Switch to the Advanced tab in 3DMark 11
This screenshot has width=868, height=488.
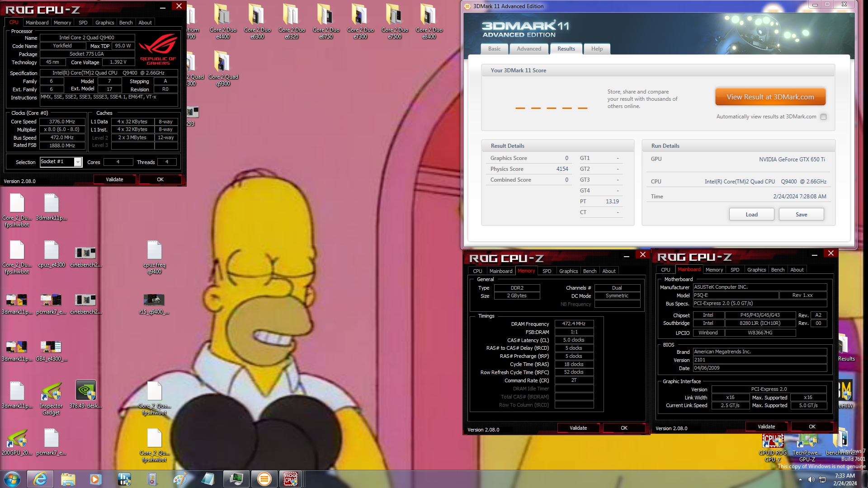click(529, 49)
